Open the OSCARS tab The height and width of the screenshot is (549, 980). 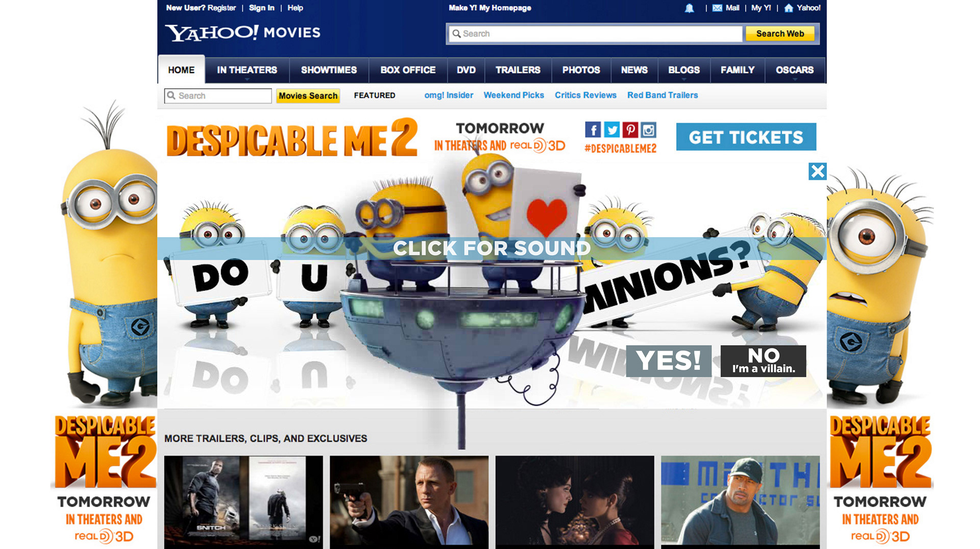click(795, 70)
